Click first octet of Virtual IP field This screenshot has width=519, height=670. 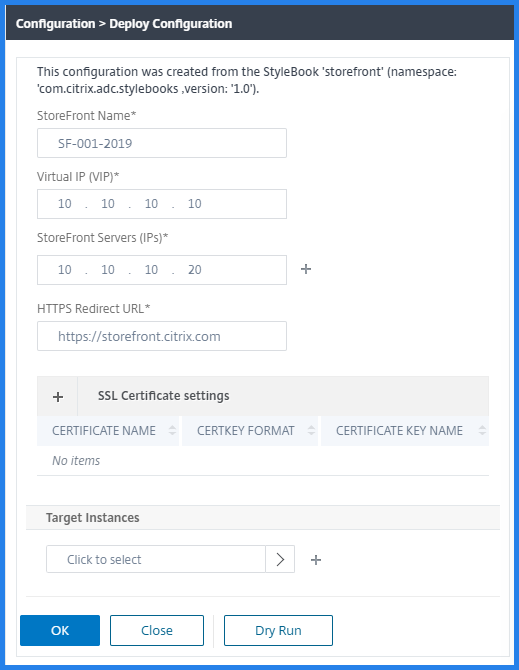(65, 204)
